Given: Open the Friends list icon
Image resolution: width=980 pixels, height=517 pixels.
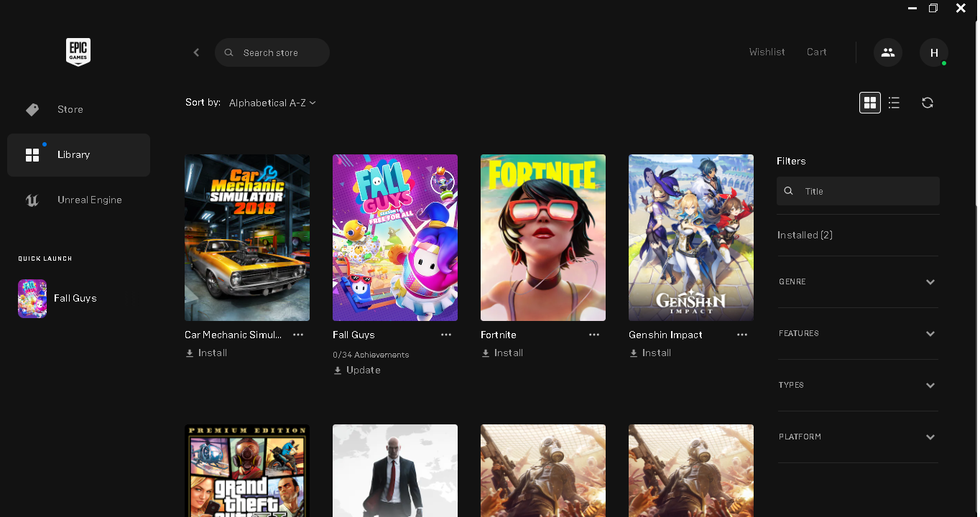Looking at the screenshot, I should point(888,52).
